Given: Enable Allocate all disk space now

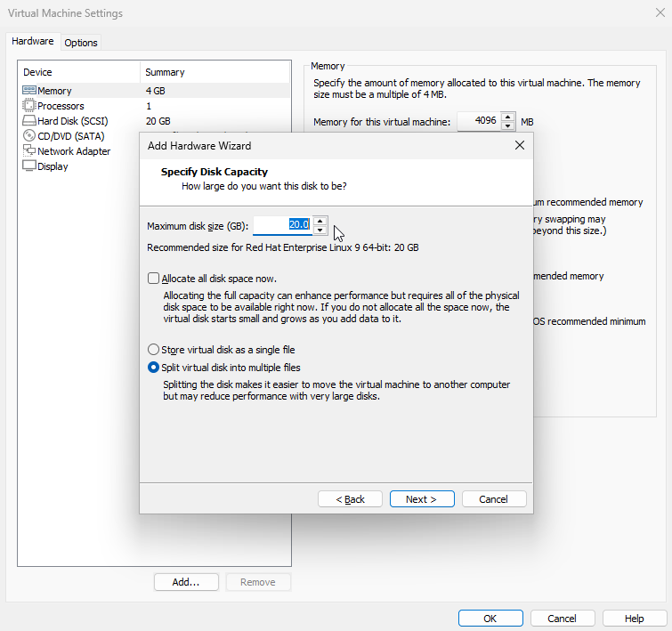Looking at the screenshot, I should point(154,279).
